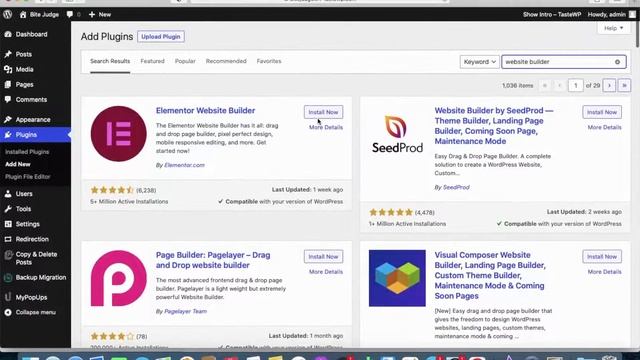View More Details for Visual Composer

[604, 272]
